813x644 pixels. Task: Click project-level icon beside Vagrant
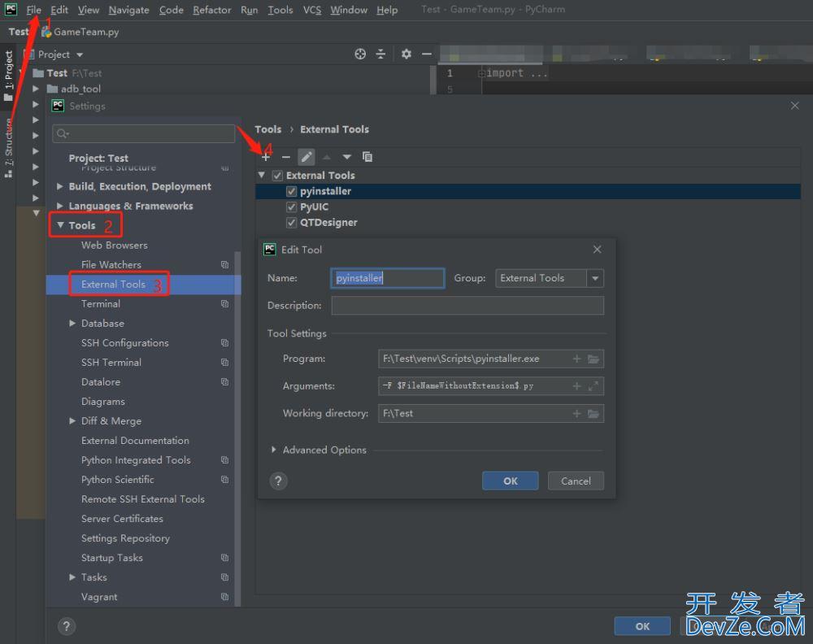point(224,597)
